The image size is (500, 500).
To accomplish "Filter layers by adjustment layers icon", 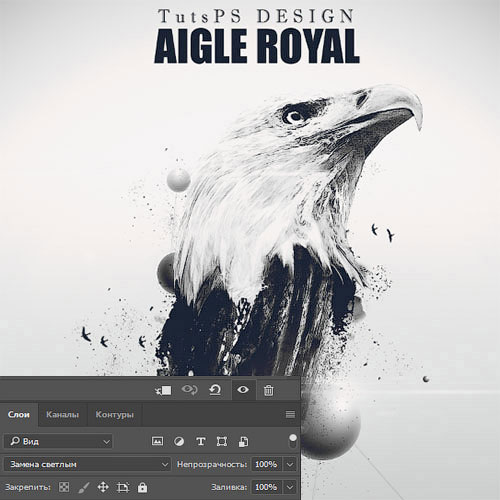I will point(179,442).
